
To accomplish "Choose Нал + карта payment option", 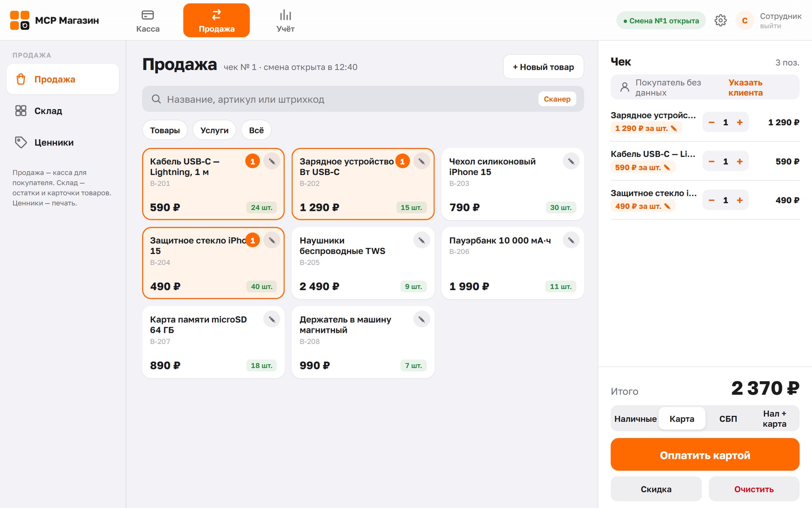I will tap(774, 419).
